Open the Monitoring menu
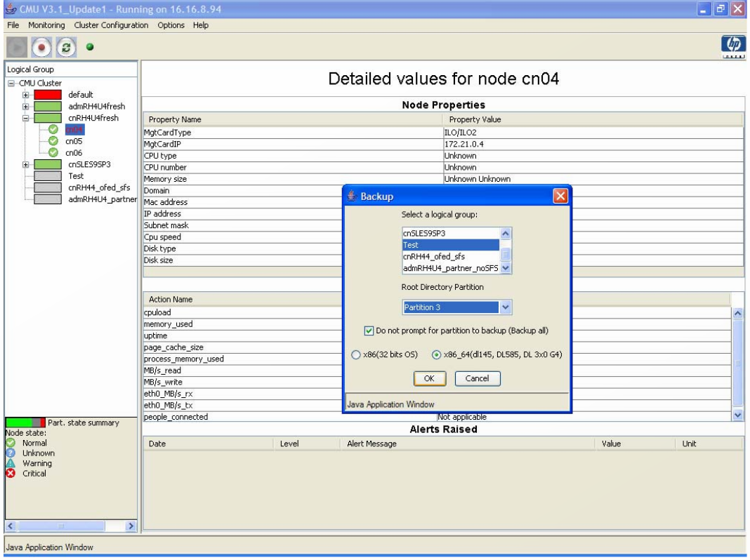 pyautogui.click(x=46, y=25)
